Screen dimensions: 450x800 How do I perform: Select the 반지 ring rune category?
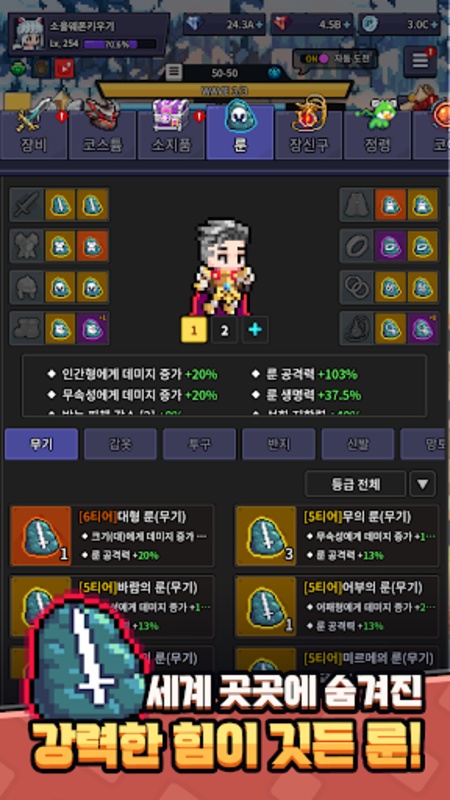point(279,444)
